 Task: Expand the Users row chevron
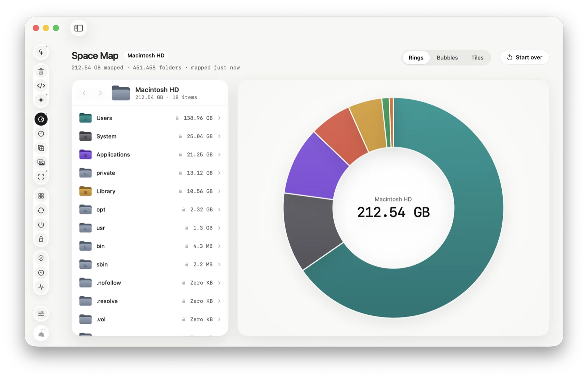point(219,118)
